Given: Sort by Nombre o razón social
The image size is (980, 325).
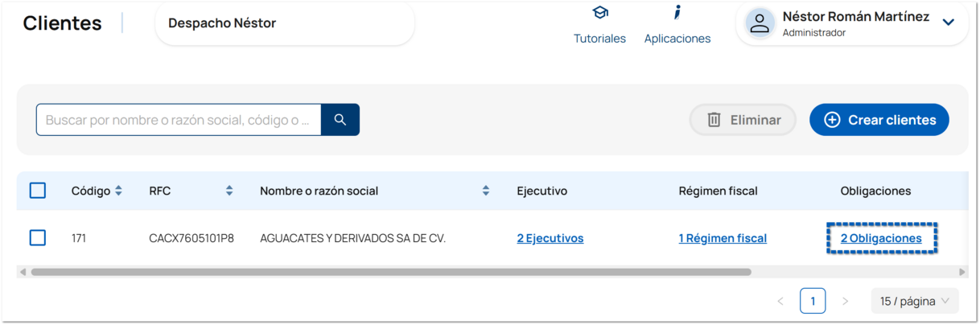Looking at the screenshot, I should click(486, 191).
